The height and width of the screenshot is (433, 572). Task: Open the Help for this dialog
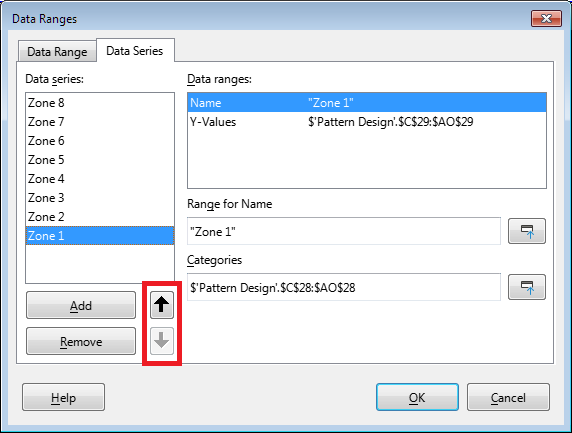tap(63, 397)
